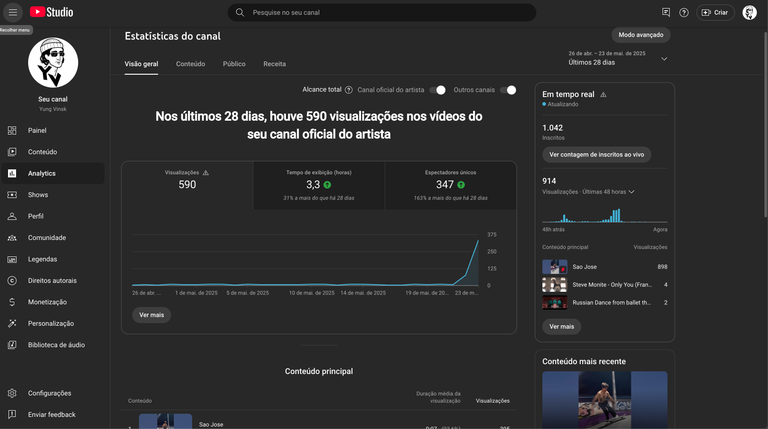Screen dimensions: 768x429
Task: Open the send feedback comment icon in header
Action: pos(666,12)
